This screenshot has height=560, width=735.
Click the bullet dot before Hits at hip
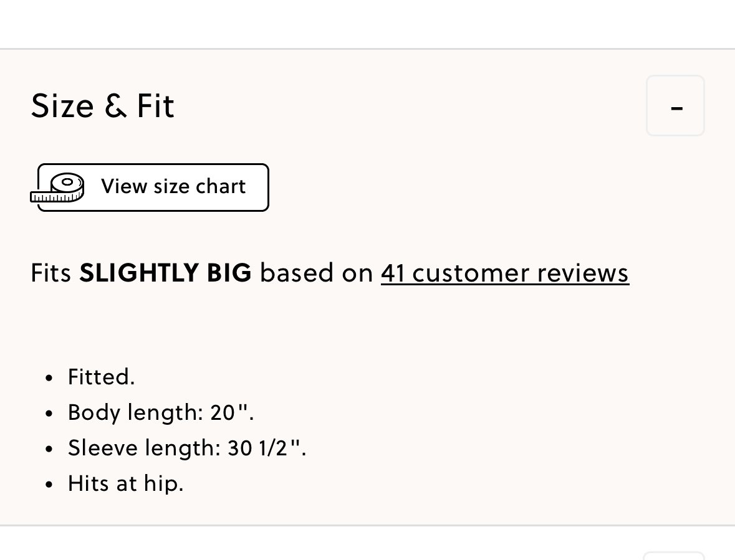tap(49, 485)
